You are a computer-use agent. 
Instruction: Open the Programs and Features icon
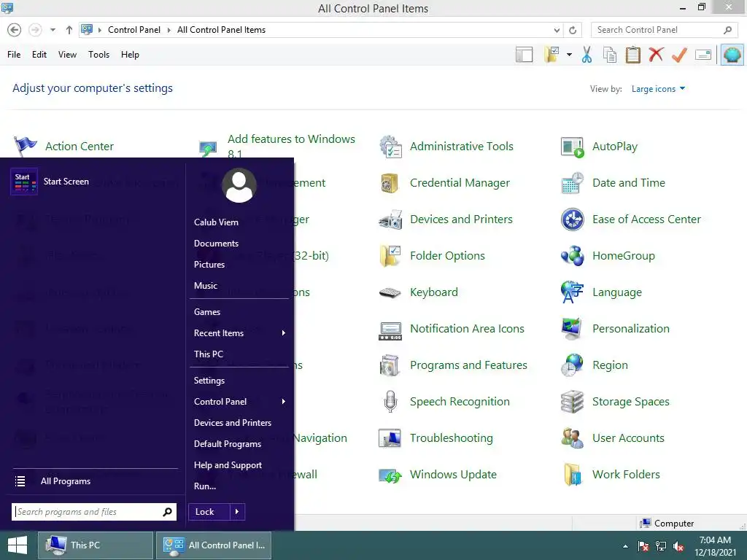click(390, 365)
